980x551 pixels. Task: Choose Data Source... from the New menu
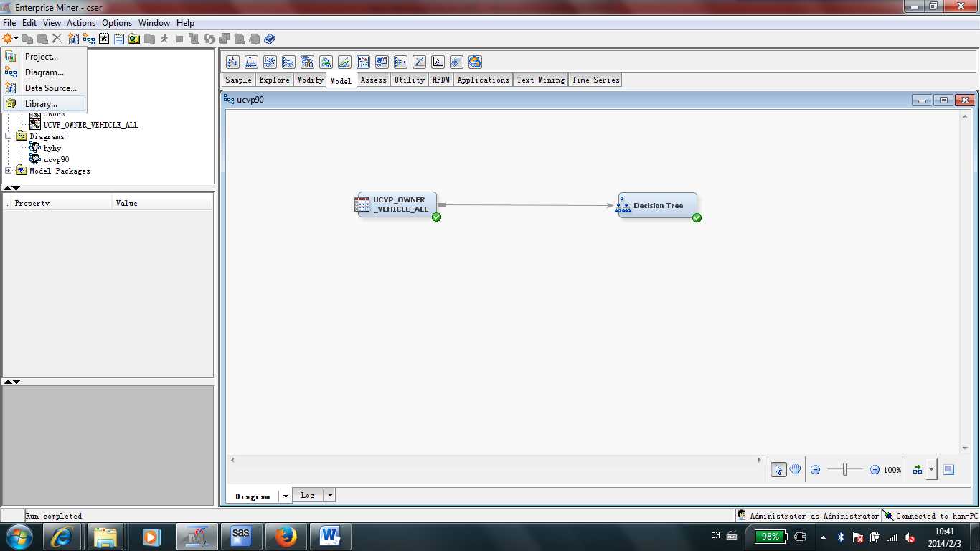click(44, 88)
